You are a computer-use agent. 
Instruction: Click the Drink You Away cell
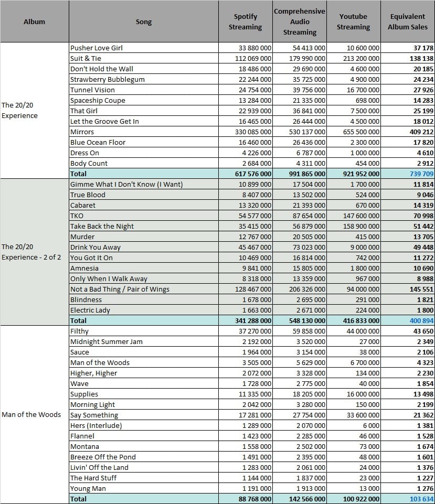[x=144, y=247]
